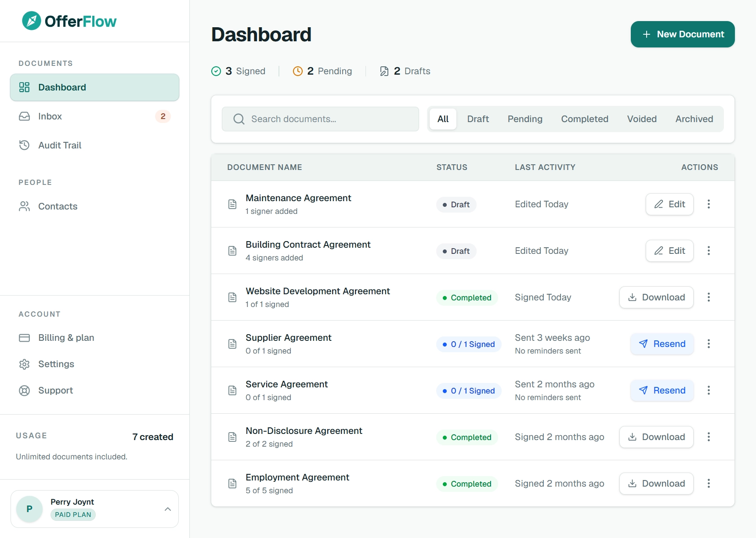Click the New Document button
The image size is (756, 538).
coord(683,34)
